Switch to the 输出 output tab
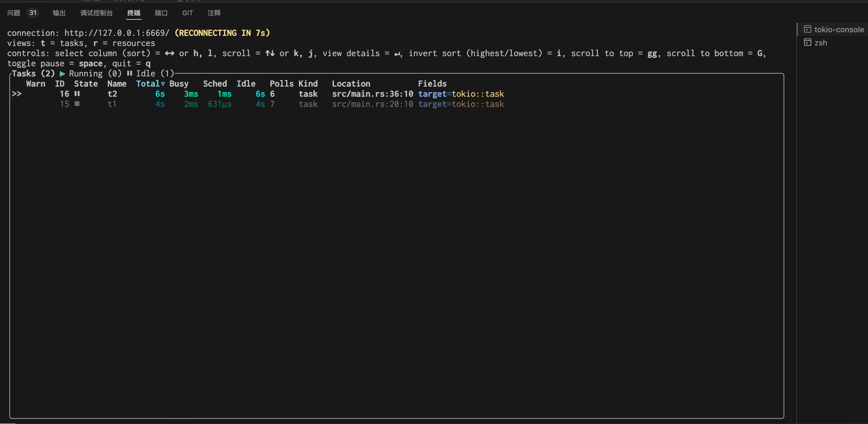The height and width of the screenshot is (424, 868). 59,13
